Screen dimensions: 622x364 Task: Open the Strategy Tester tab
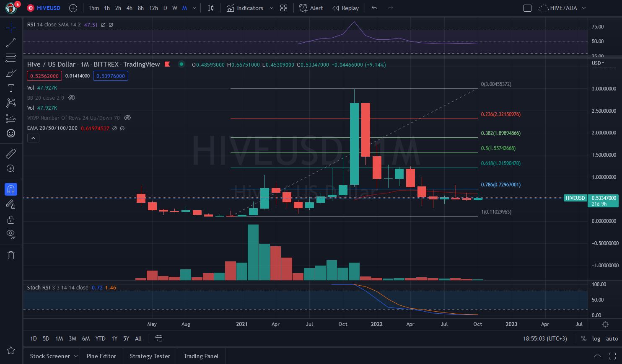(x=150, y=356)
